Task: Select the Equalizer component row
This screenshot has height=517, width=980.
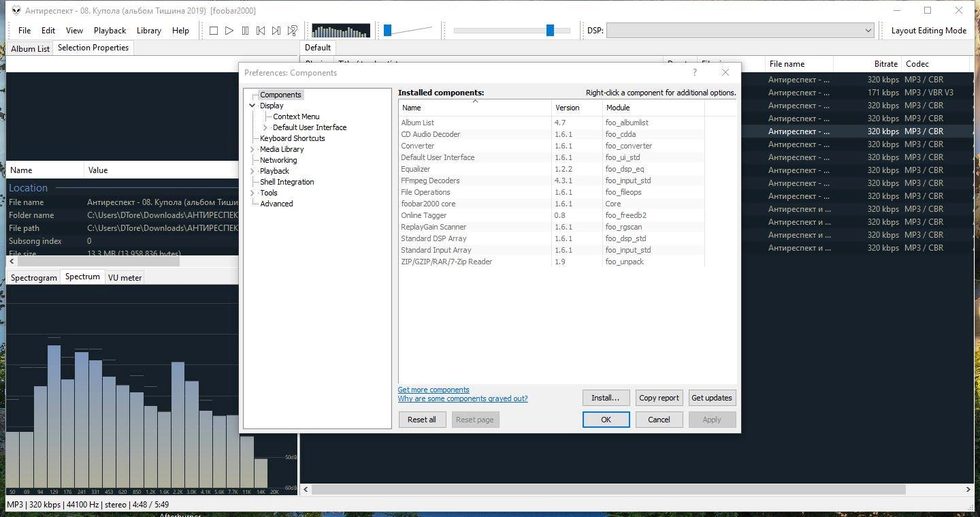Action: point(551,169)
